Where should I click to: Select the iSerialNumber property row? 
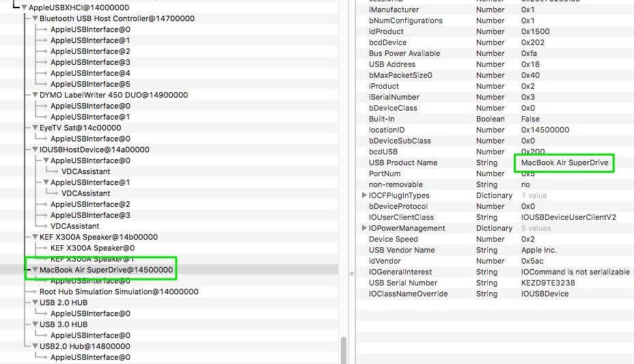point(495,96)
